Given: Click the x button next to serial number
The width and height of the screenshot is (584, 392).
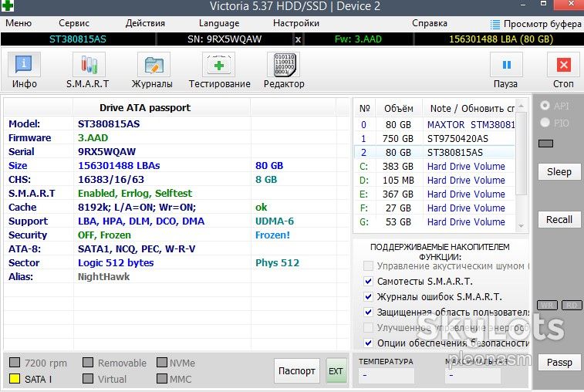Looking at the screenshot, I should point(298,39).
